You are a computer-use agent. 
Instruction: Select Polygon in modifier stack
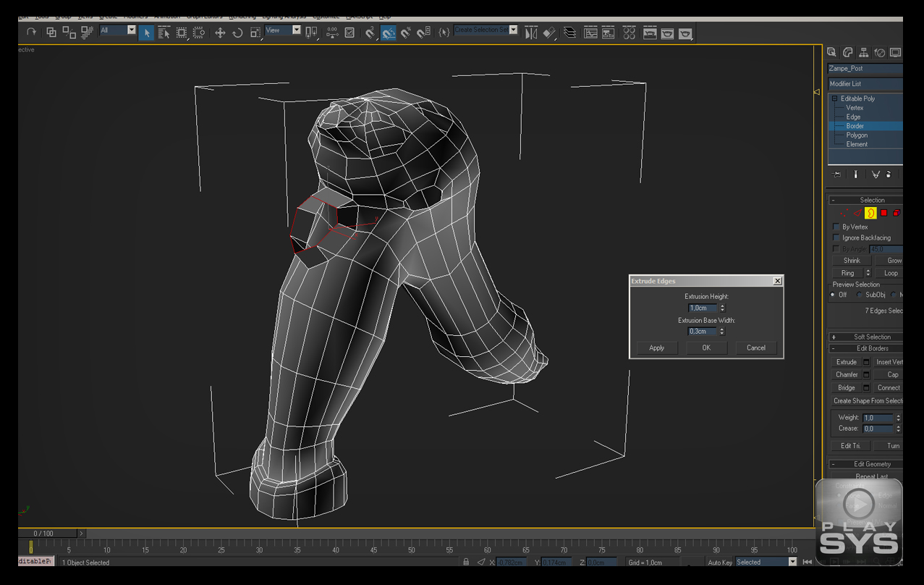[857, 135]
